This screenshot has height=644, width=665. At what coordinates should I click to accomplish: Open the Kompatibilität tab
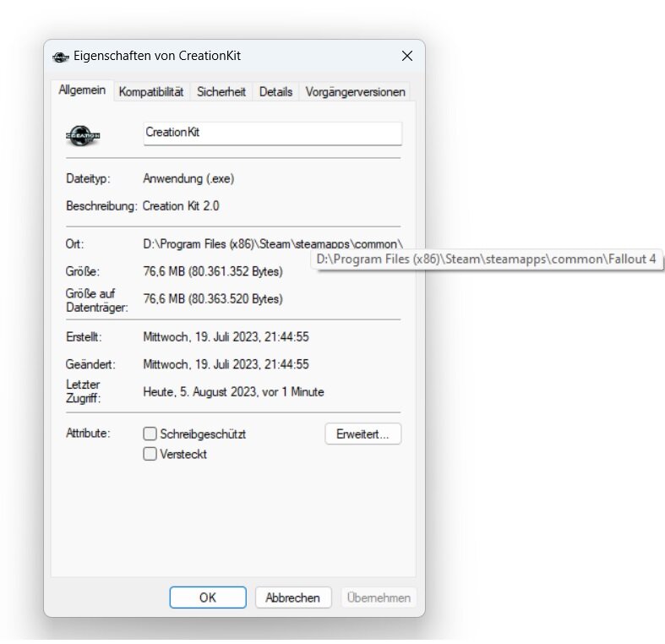(151, 91)
